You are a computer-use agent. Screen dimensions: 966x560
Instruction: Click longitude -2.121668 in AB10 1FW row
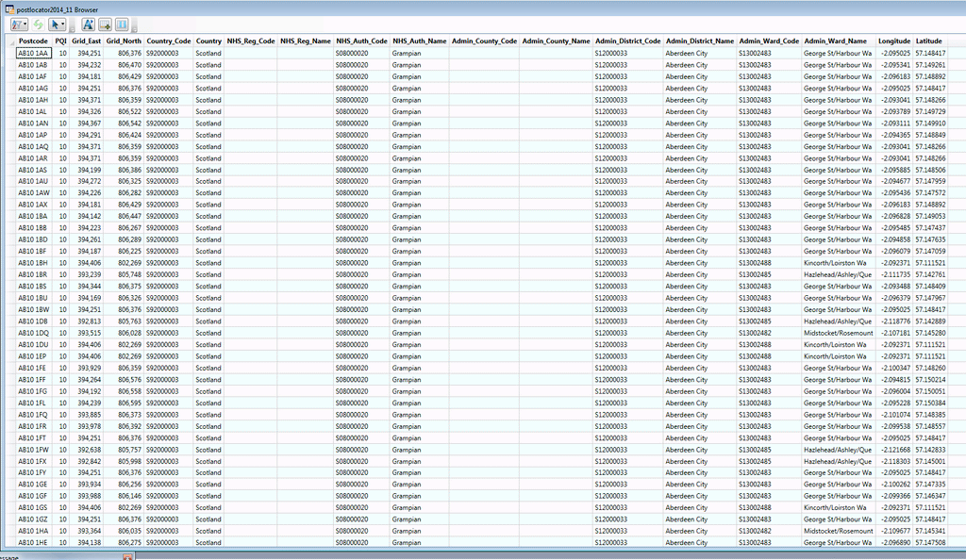pyautogui.click(x=896, y=450)
